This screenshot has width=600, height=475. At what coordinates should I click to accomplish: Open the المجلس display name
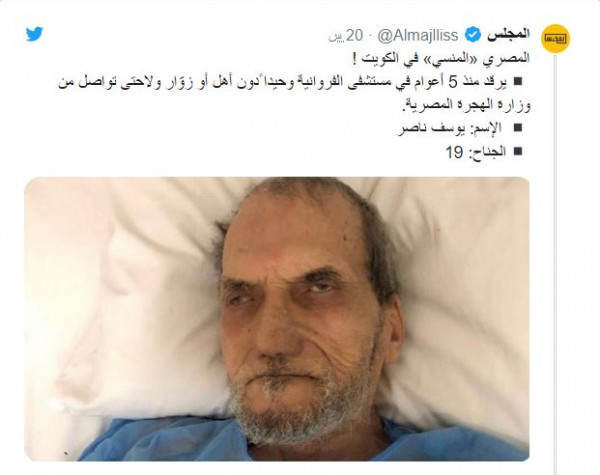509,34
